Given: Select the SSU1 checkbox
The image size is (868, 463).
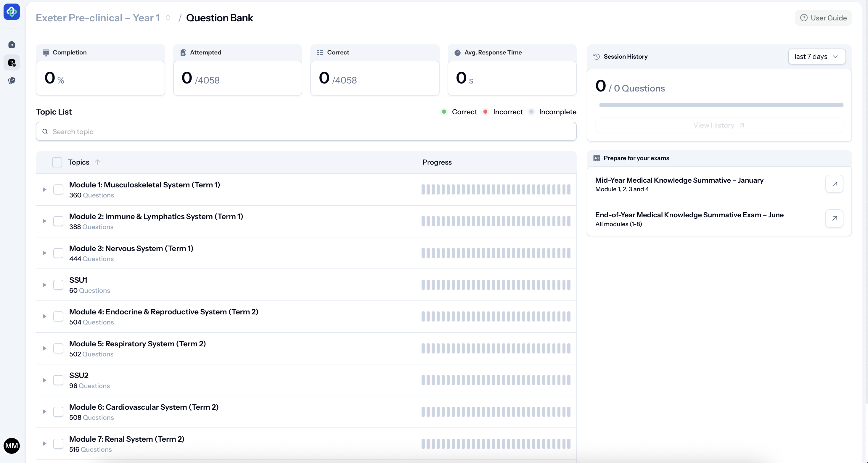Looking at the screenshot, I should 58,285.
